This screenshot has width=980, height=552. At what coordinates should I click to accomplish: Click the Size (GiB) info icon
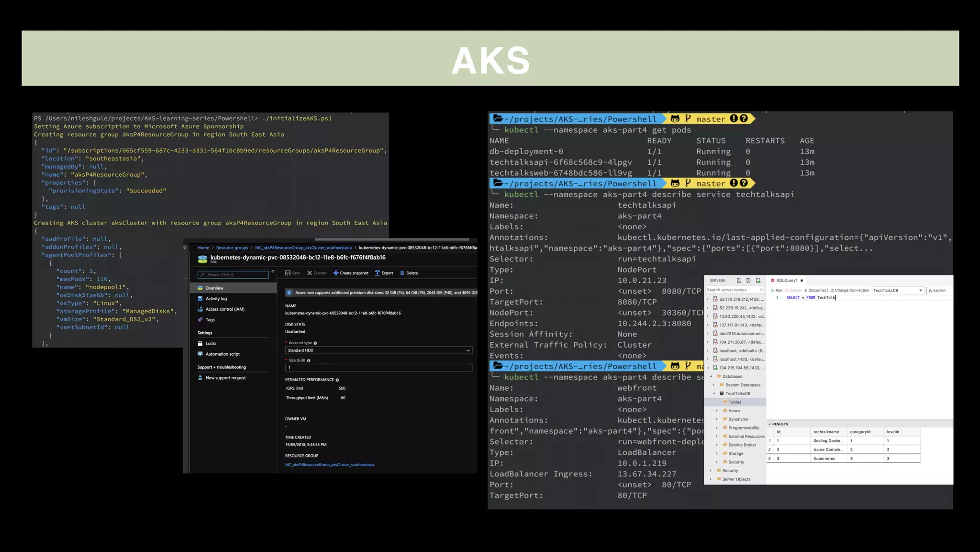309,360
